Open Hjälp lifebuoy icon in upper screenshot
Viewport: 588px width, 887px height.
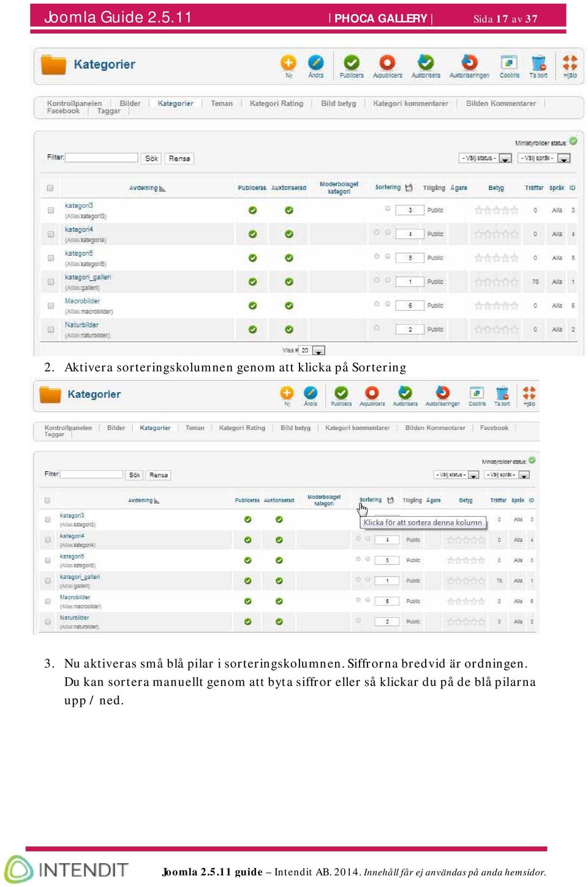570,63
